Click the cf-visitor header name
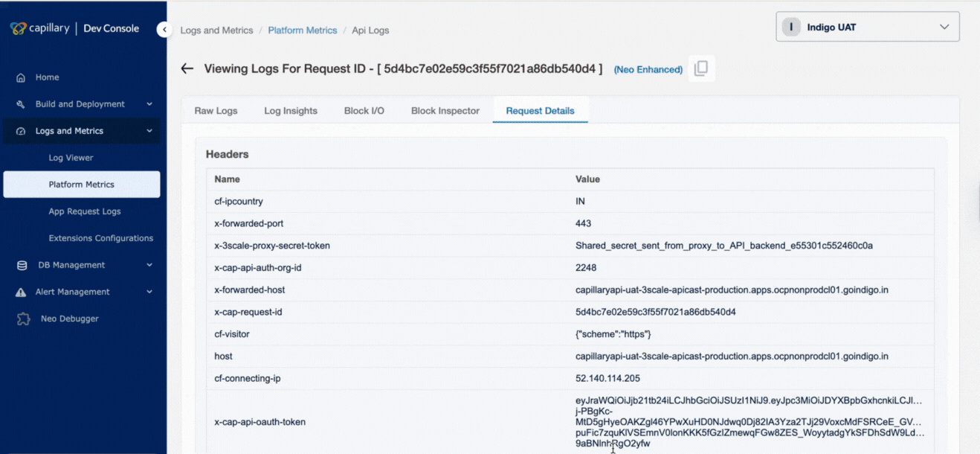The image size is (980, 454). point(231,334)
